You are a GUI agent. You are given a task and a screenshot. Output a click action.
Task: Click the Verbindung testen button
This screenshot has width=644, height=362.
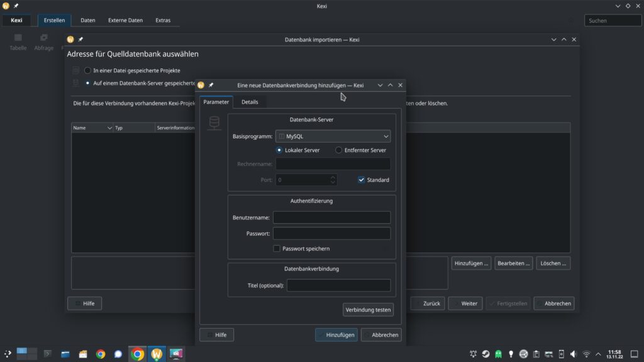(368, 310)
